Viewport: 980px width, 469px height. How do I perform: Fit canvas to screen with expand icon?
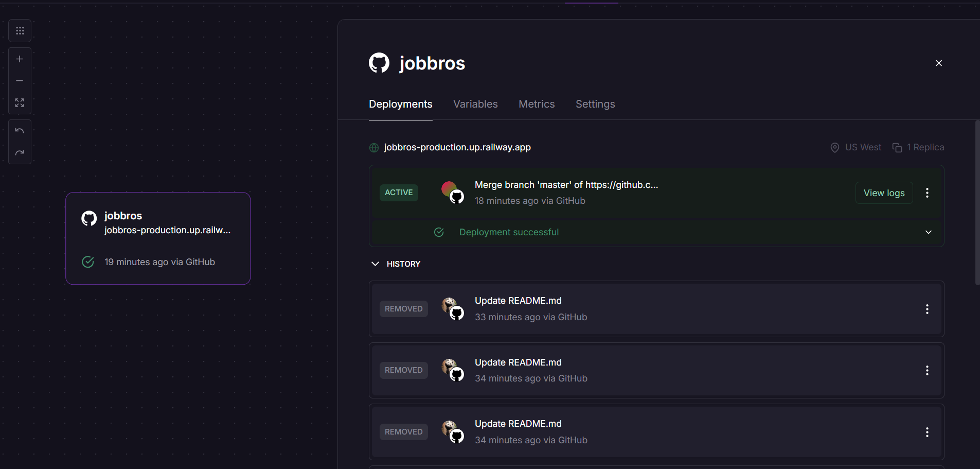(x=20, y=103)
